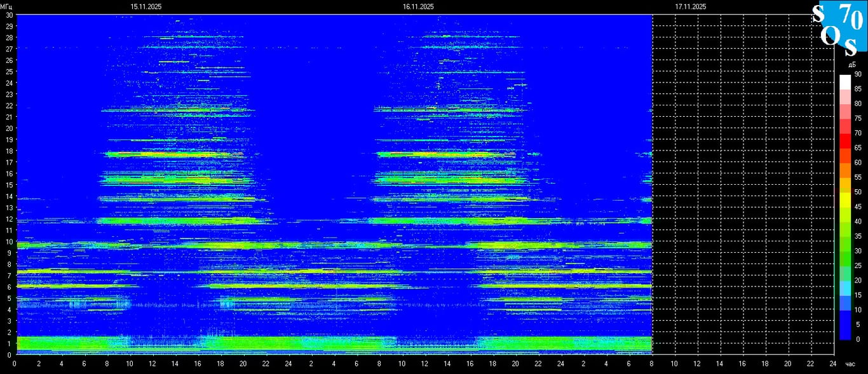Pick the dark blue 0 dB swatch
The width and height of the screenshot is (868, 374).
(x=844, y=333)
